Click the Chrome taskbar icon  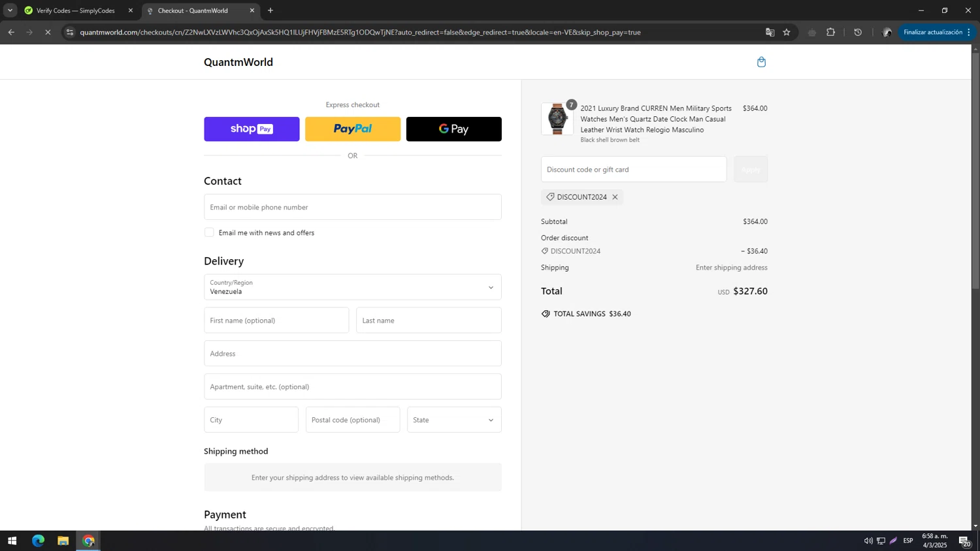point(88,541)
